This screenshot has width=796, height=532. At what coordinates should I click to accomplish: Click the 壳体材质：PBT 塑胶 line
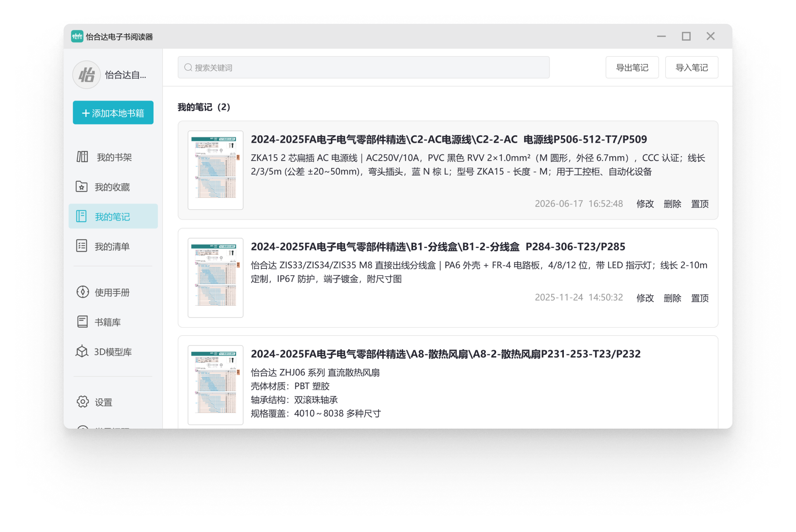pyautogui.click(x=290, y=386)
